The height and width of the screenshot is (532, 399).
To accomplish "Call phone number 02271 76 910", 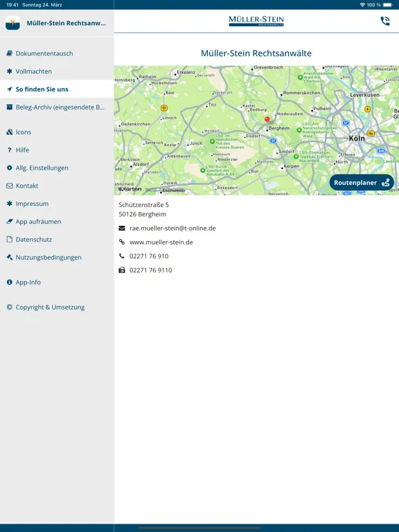I will tap(149, 256).
